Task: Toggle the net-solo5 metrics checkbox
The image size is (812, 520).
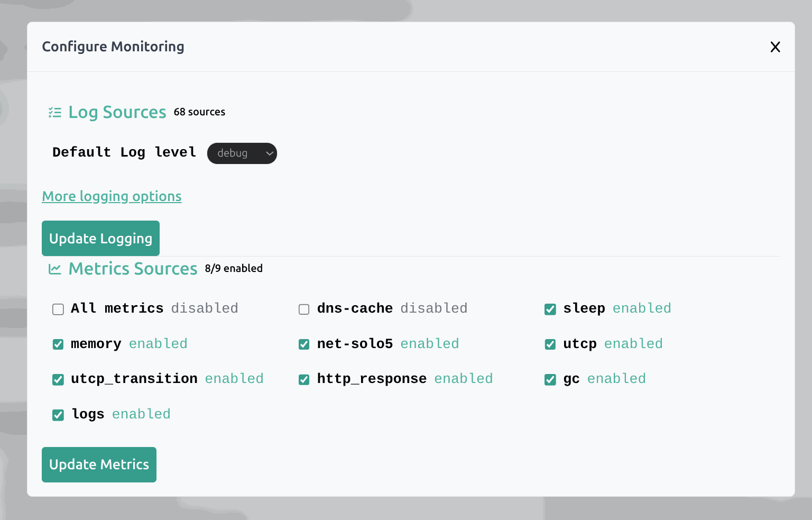Action: click(x=304, y=344)
